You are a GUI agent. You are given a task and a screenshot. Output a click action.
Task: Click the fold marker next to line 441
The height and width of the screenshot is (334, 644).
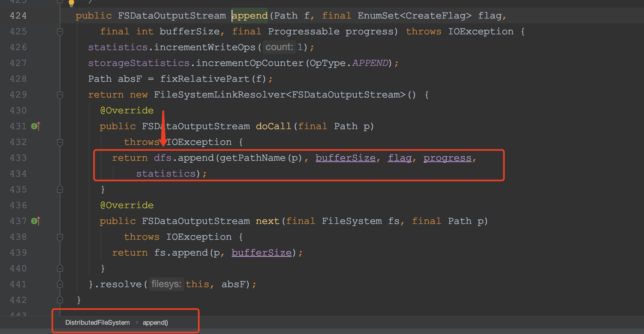pos(60,284)
